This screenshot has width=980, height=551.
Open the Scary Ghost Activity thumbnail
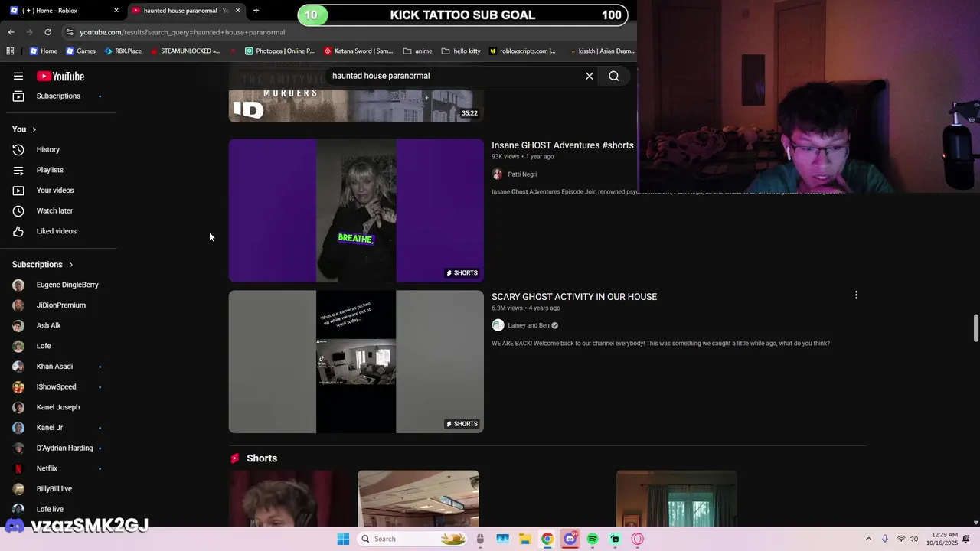[356, 361]
